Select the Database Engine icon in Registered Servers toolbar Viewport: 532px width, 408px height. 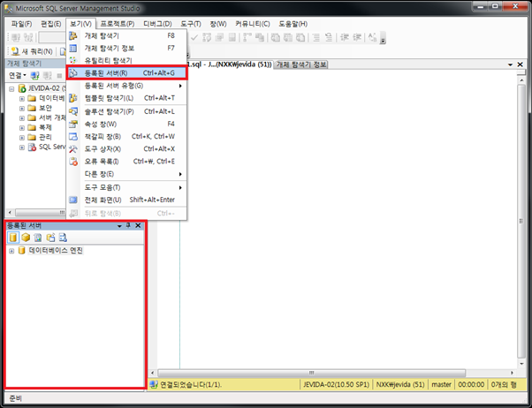(x=13, y=238)
